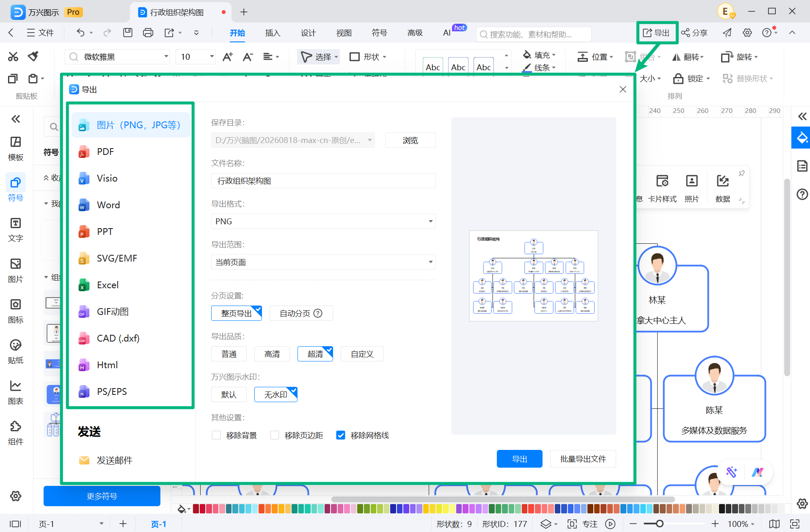Image resolution: width=810 pixels, height=532 pixels.
Task: Open the Charts (图表) sidebar panel
Action: (16, 392)
